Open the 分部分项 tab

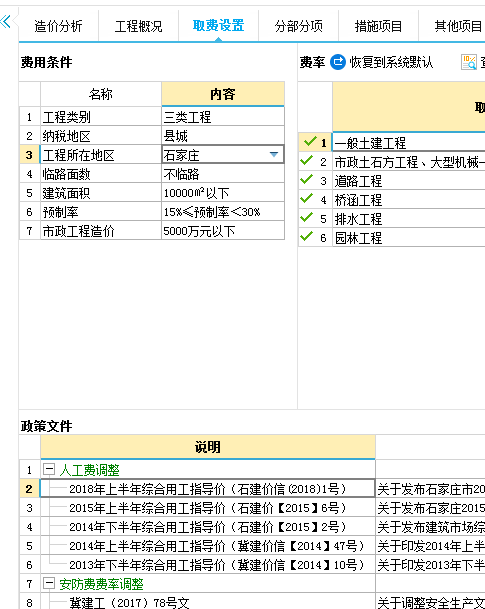[299, 26]
